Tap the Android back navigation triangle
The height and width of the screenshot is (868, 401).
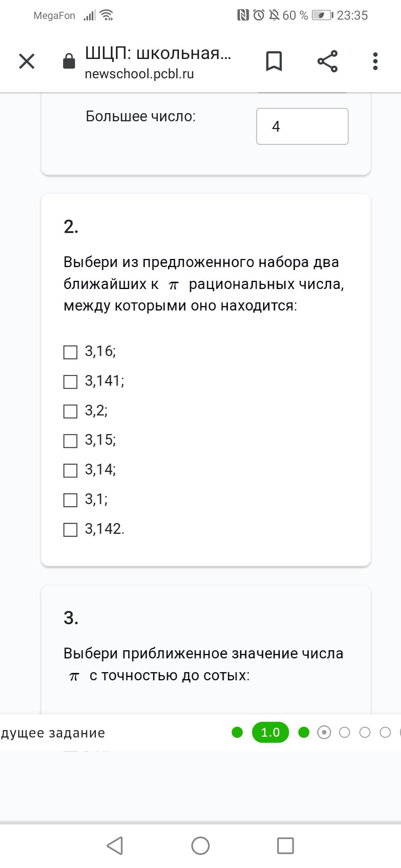[x=115, y=846]
